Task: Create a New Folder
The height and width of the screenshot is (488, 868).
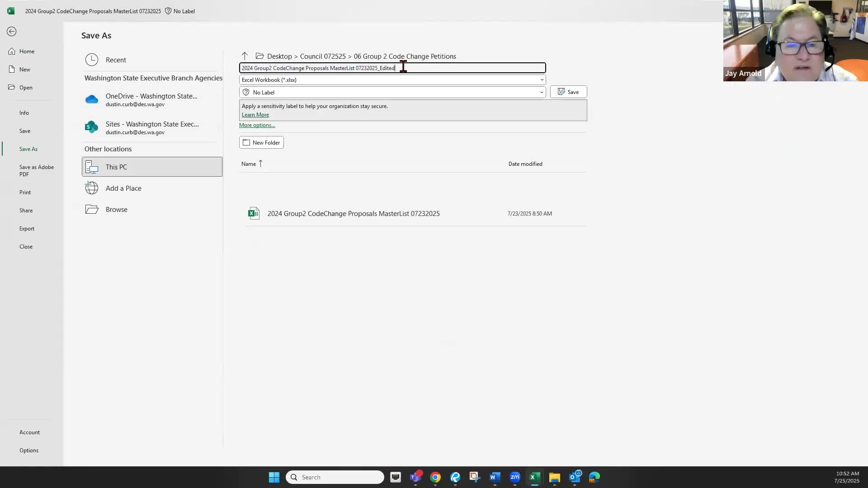Action: pyautogui.click(x=261, y=143)
